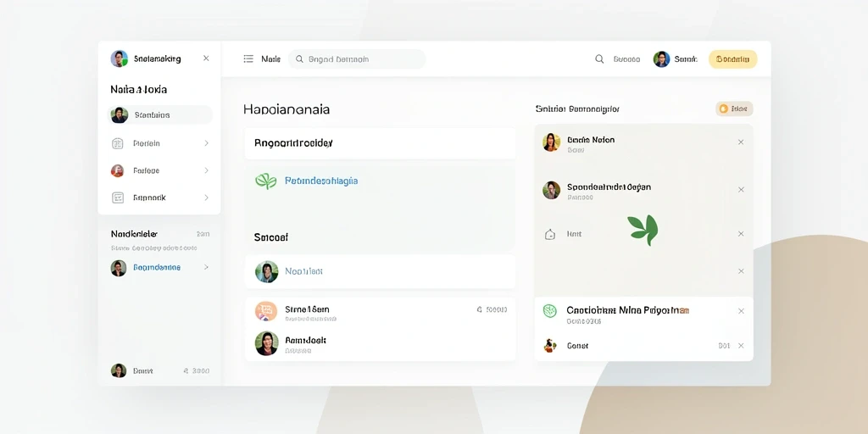Screen dimensions: 868x434
Task: Click the avatar of the Spondoainidni Oojan row
Action: coord(551,190)
